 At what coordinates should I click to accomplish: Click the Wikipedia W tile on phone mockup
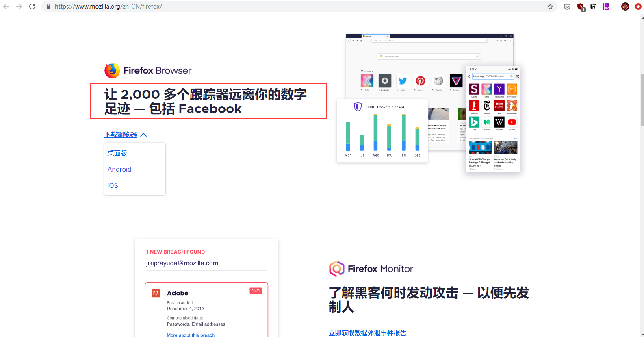pyautogui.click(x=499, y=122)
